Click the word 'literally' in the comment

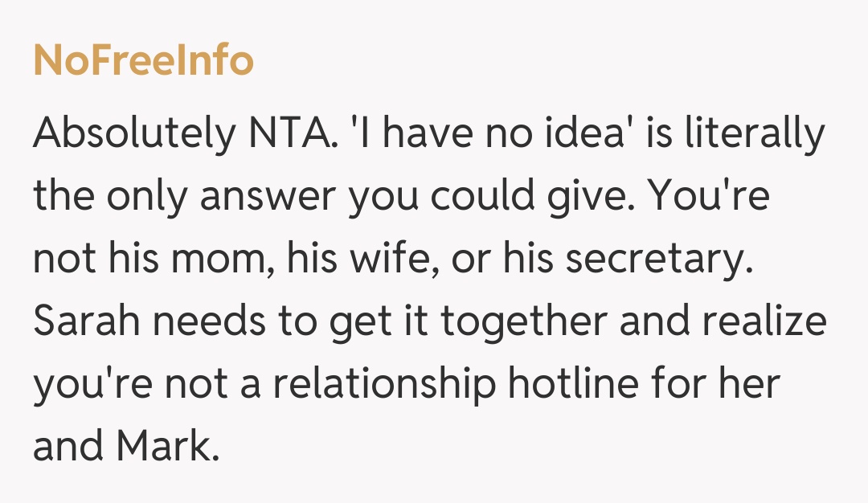(755, 136)
